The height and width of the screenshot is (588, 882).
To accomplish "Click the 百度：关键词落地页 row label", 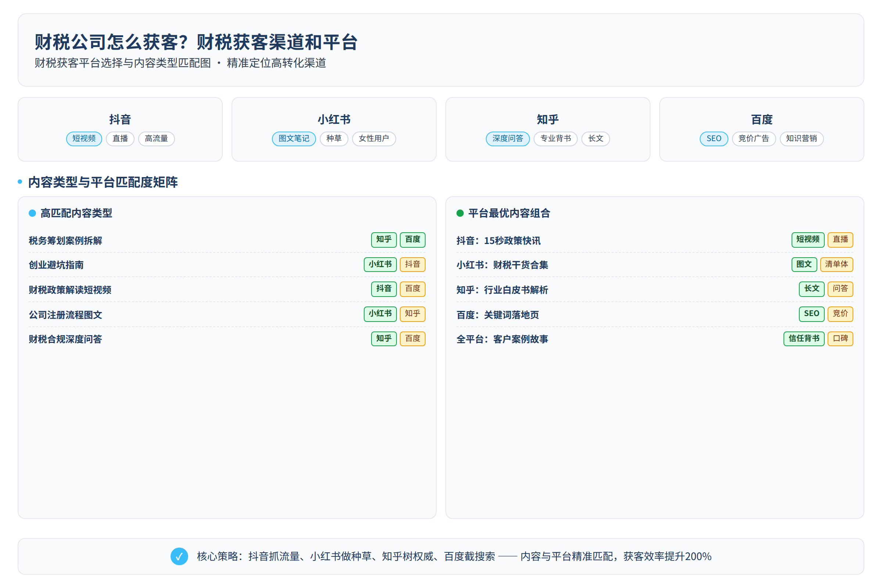I will pos(498,315).
